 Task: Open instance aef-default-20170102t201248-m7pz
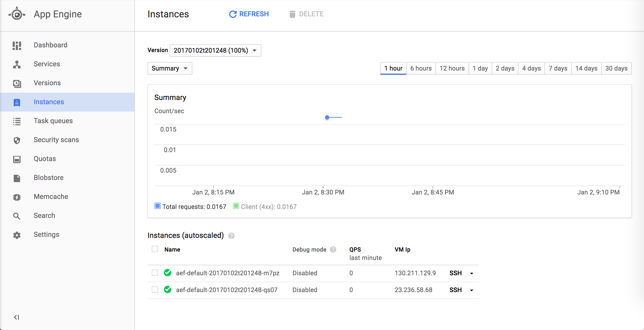(228, 273)
